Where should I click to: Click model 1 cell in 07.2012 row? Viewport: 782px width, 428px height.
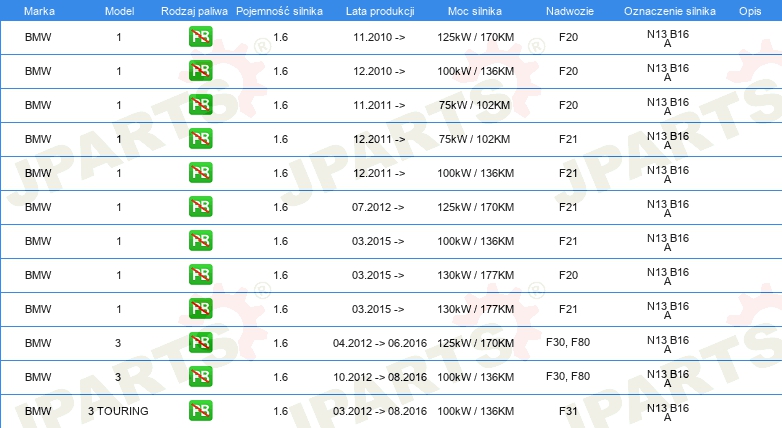coord(119,207)
